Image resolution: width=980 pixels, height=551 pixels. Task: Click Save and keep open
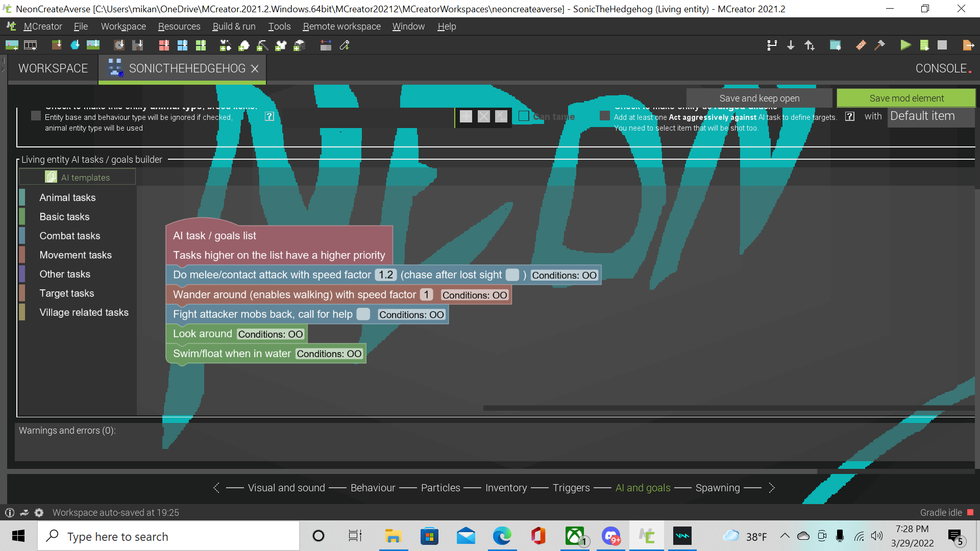coord(759,97)
